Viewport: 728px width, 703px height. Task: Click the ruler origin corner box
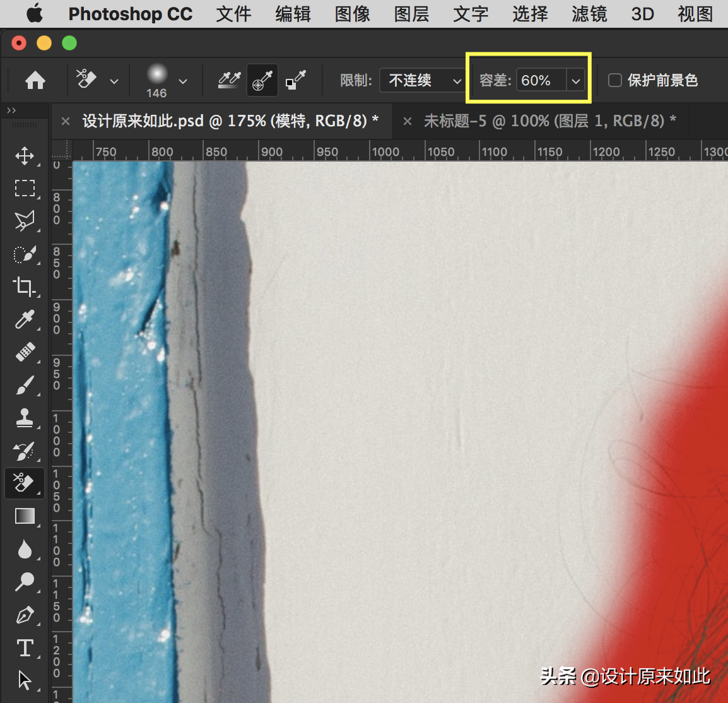tap(61, 150)
